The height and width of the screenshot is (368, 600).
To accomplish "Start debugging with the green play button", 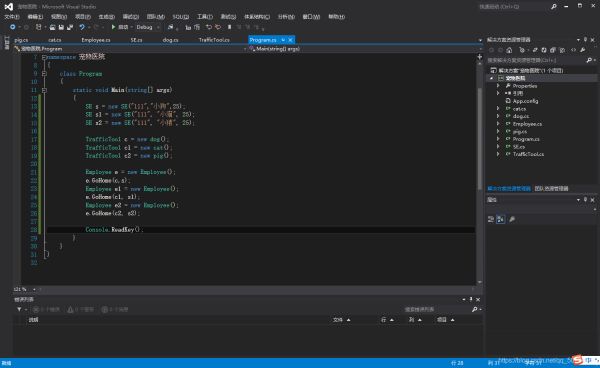I will pos(113,27).
